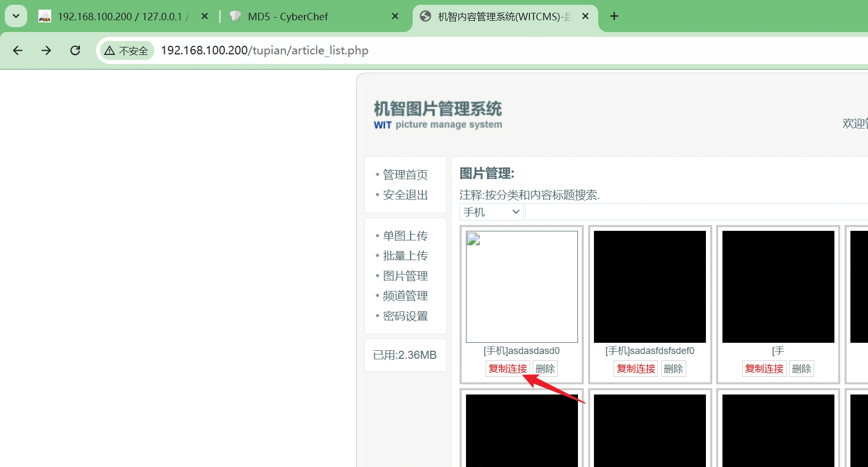868x467 pixels.
Task: Expand the 手机 category dropdown
Action: pos(491,212)
